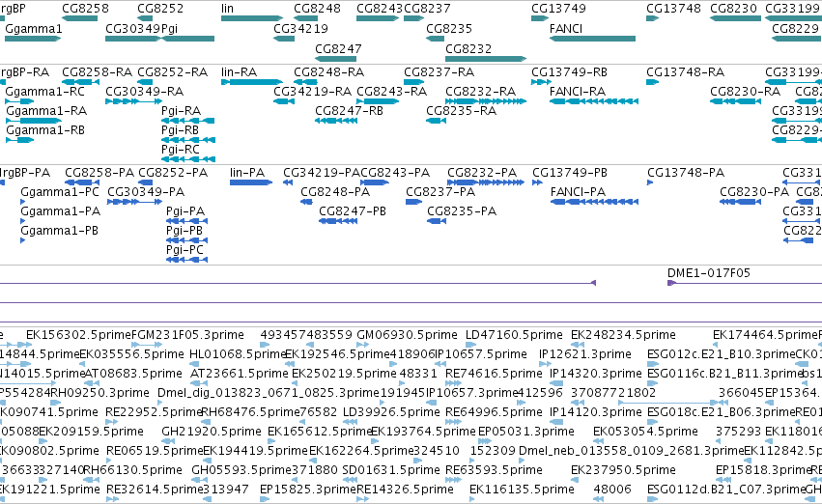
Task: Open protein CG13748-PA
Action: tap(686, 173)
